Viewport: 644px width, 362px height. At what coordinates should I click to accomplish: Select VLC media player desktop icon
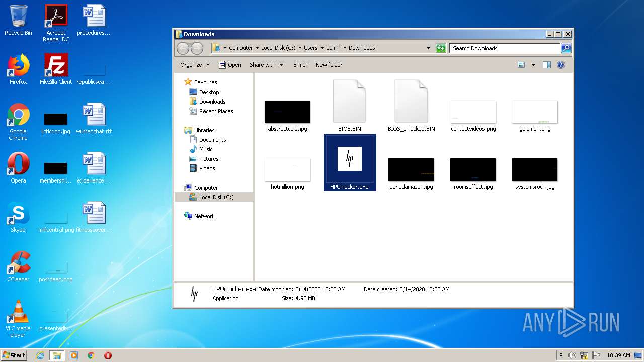point(18,319)
